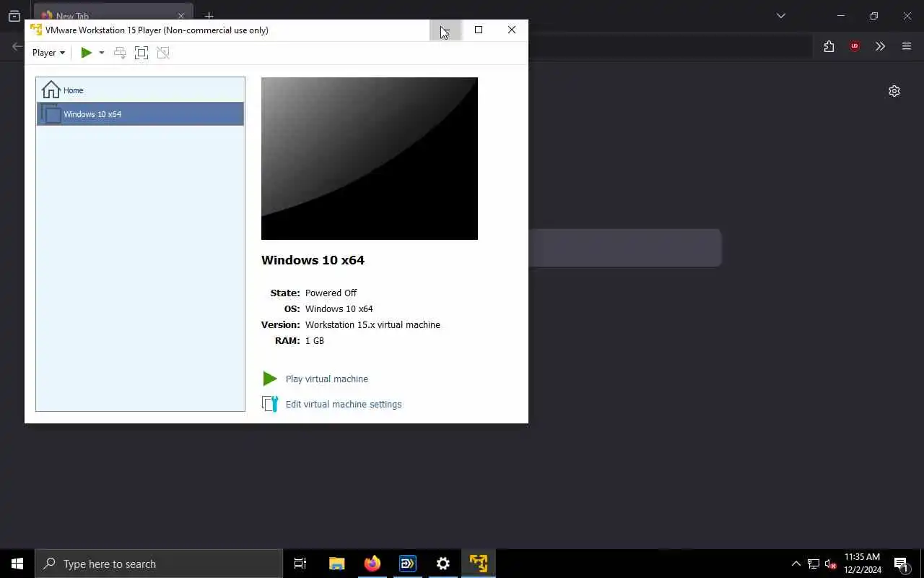Select the Windows 10 x64 virtual machine
This screenshot has width=924, height=578.
(140, 114)
